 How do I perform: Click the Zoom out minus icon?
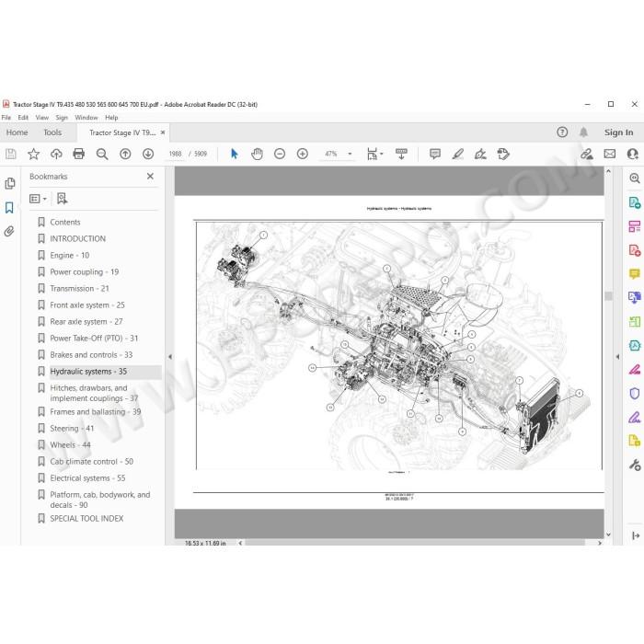click(280, 154)
